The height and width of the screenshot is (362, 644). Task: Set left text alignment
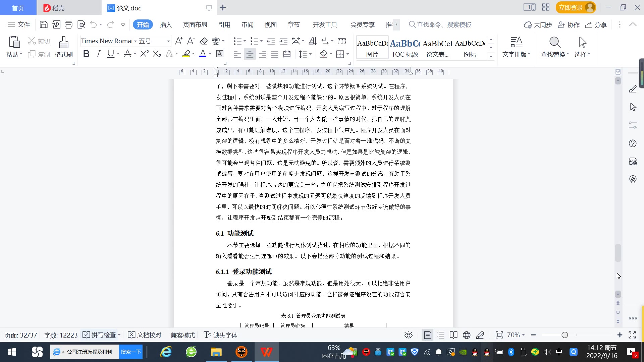click(237, 54)
